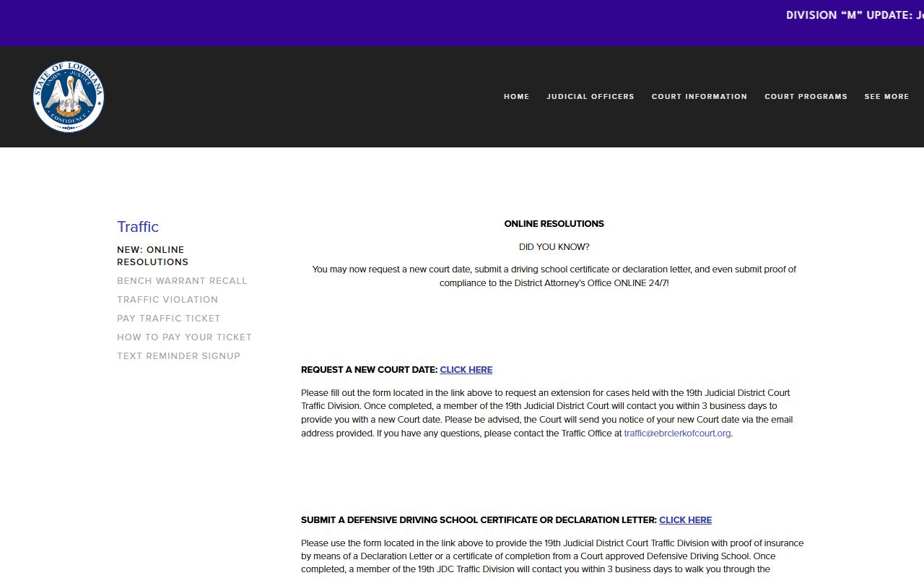Click the Online Resolutions heading
The image size is (924, 578).
point(554,224)
